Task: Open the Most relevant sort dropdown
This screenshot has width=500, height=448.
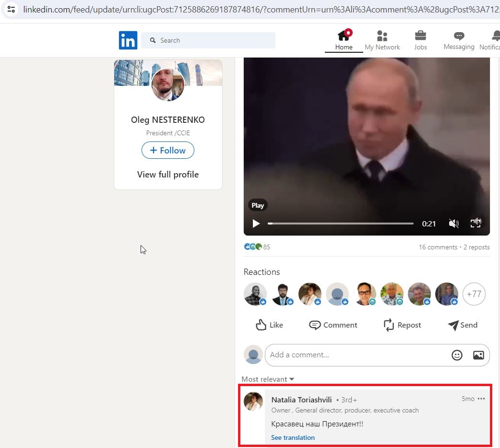Action: coord(267,379)
